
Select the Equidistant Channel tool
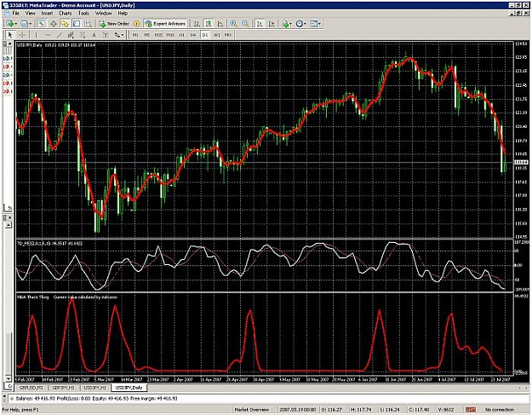71,35
